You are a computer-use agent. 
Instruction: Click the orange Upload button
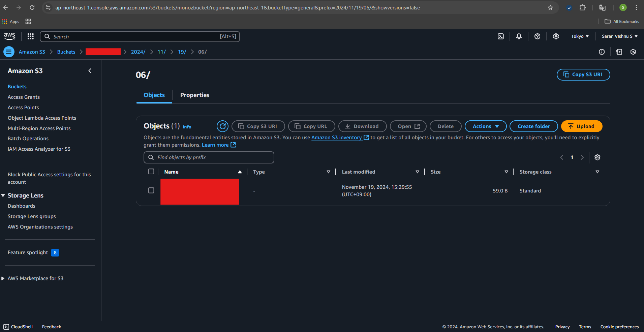tap(582, 126)
